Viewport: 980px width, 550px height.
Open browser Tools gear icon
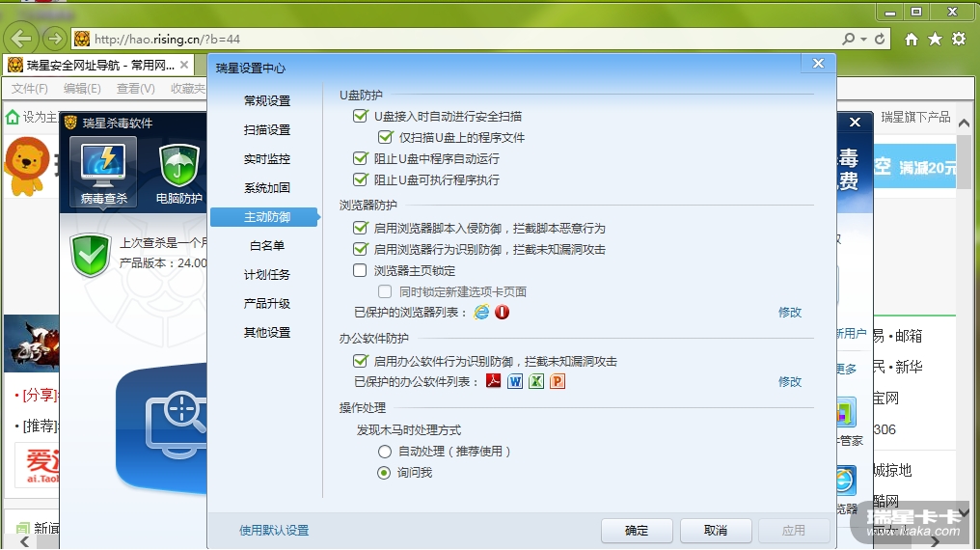[959, 39]
